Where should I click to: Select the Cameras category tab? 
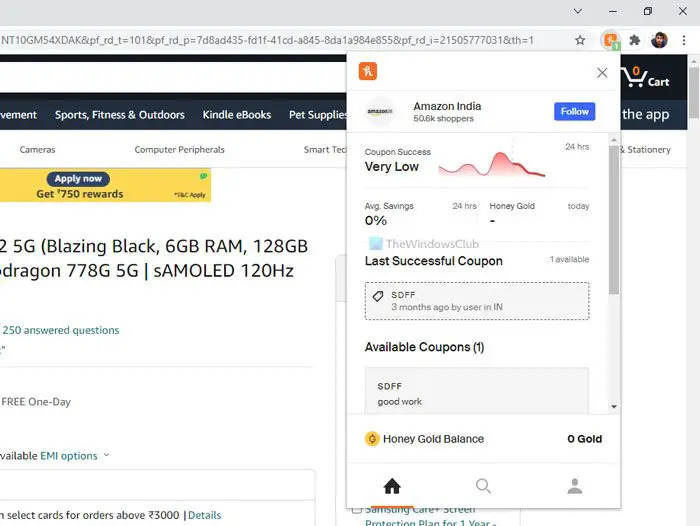coord(38,150)
